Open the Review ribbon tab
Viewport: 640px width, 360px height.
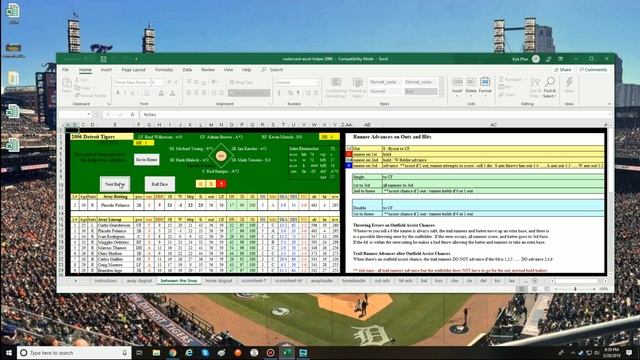click(208, 70)
